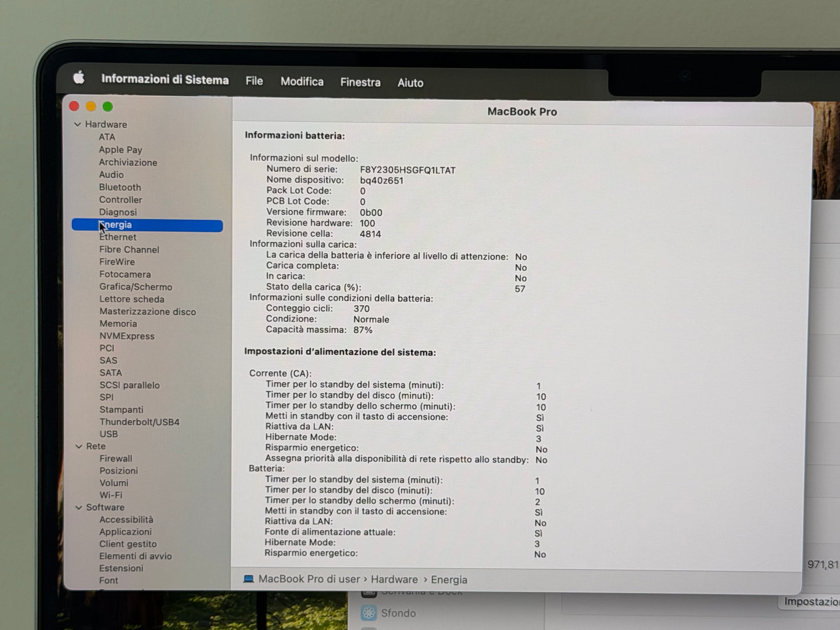Viewport: 840px width, 630px height.
Task: Select Audio in the sidebar
Action: [111, 175]
